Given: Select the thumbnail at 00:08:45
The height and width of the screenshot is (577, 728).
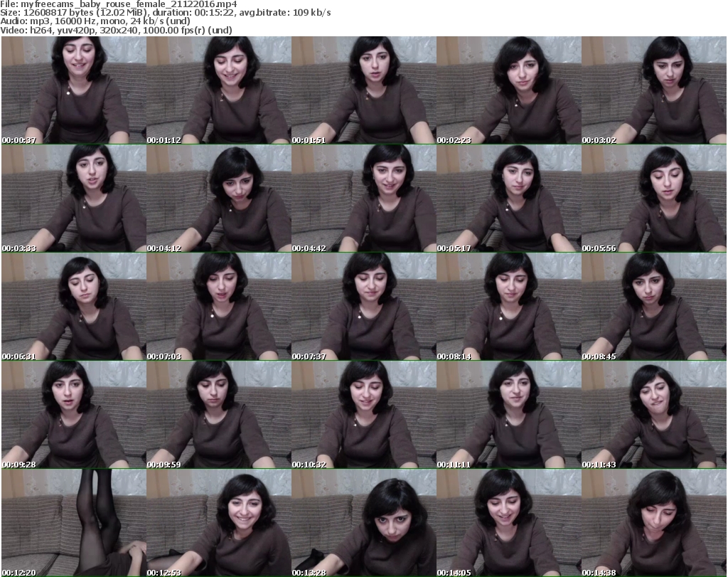Looking at the screenshot, I should click(x=654, y=307).
